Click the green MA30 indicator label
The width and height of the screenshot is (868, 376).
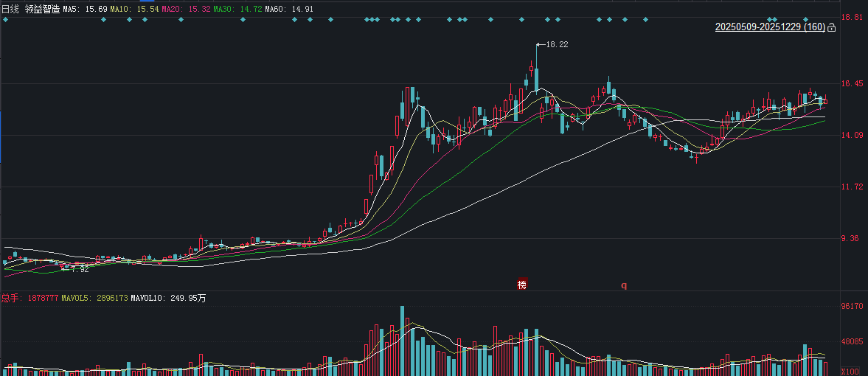[x=237, y=8]
